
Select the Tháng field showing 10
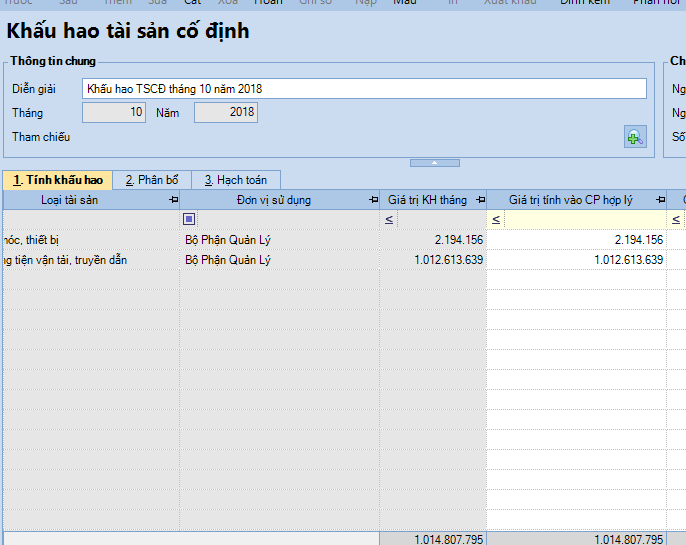pyautogui.click(x=114, y=113)
